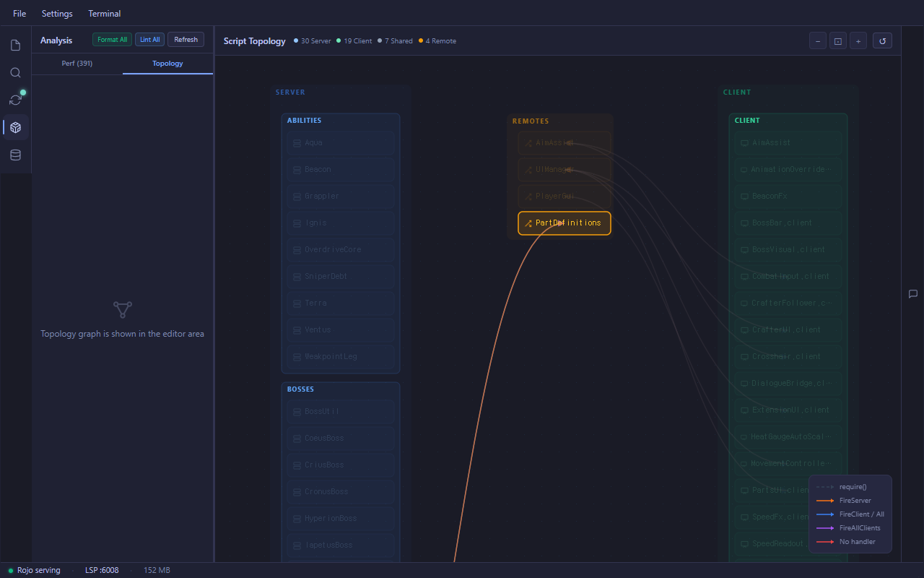Open the database panel in the sidebar
The width and height of the screenshot is (924, 578).
coord(14,155)
